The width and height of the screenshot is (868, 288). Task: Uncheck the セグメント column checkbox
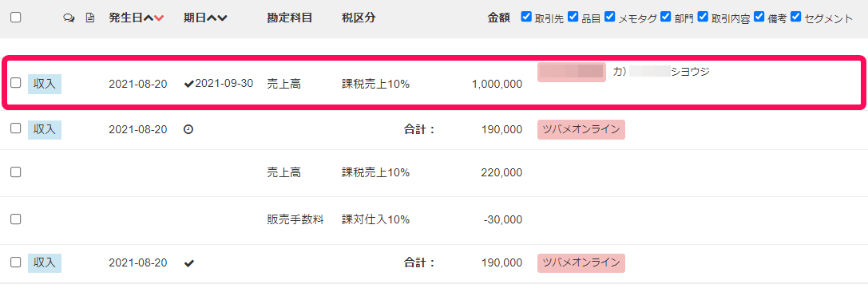click(796, 17)
